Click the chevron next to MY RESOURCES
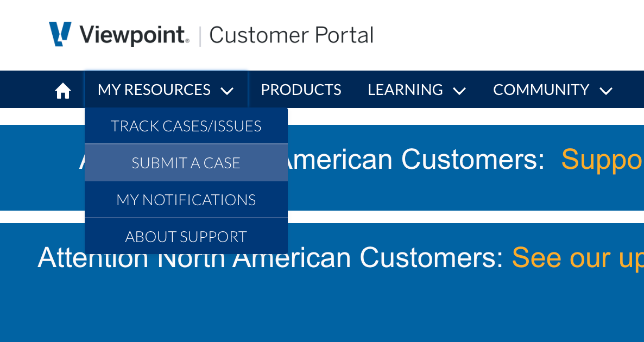Image resolution: width=644 pixels, height=342 pixels. click(228, 91)
